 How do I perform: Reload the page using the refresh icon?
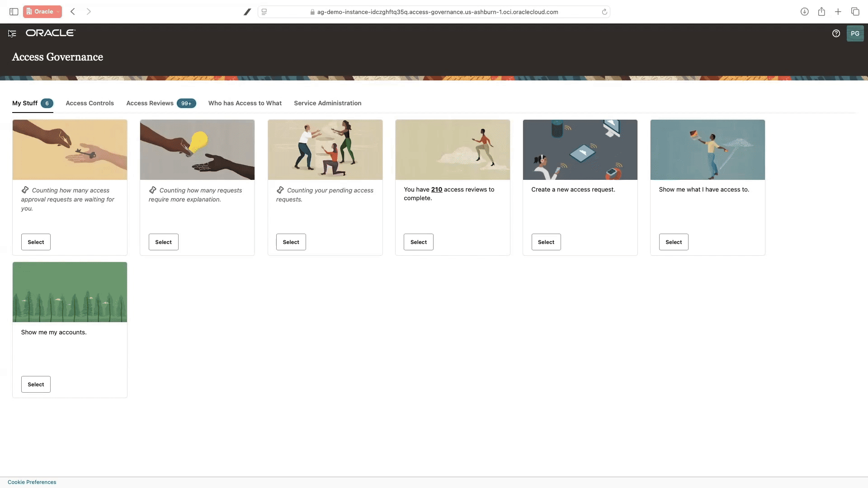point(605,12)
